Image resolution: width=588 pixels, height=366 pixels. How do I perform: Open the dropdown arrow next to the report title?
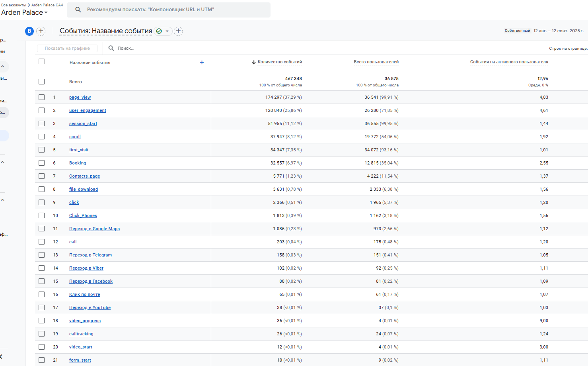coord(167,31)
